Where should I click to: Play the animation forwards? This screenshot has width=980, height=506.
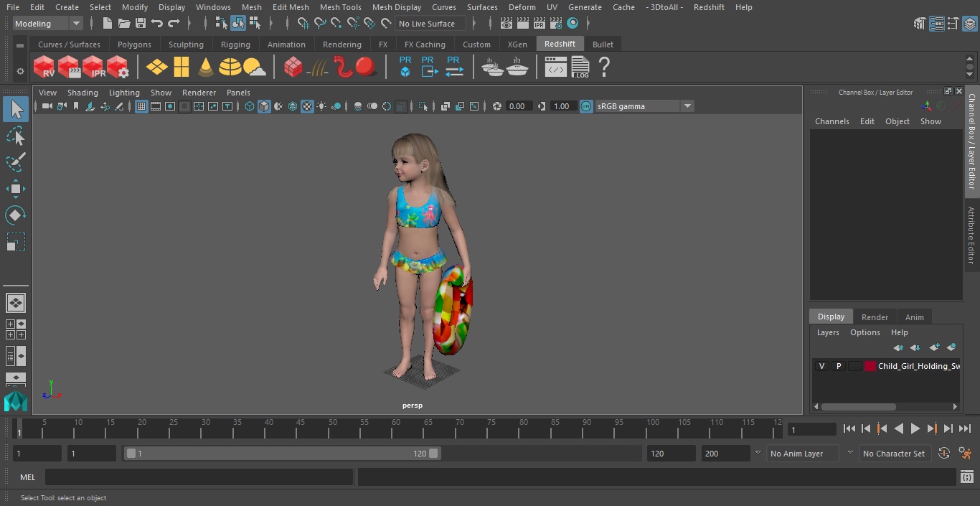[915, 428]
